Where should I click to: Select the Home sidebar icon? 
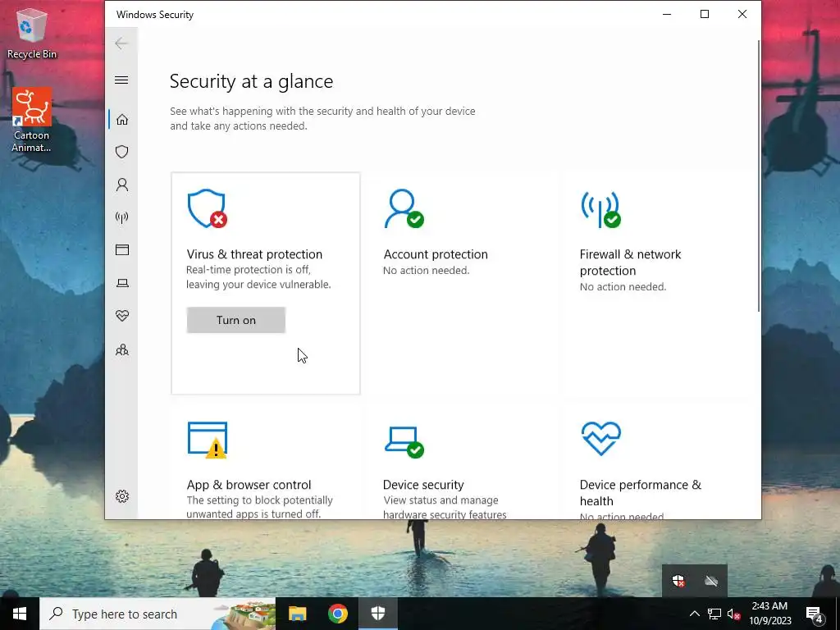[x=122, y=119]
